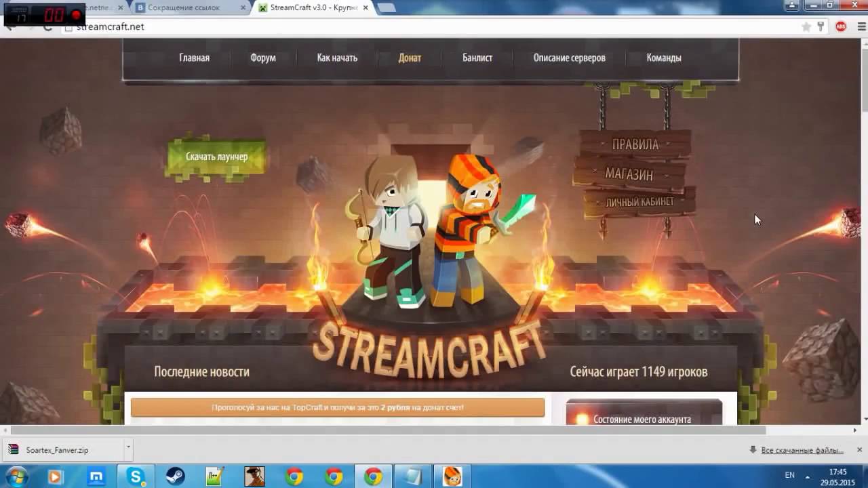Image resolution: width=868 pixels, height=488 pixels.
Task: Select the Донат menu item
Action: [x=410, y=58]
